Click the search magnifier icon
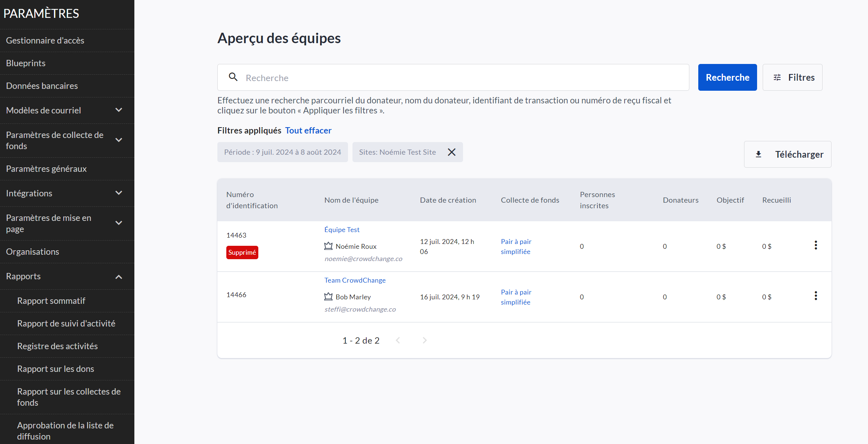 point(233,77)
